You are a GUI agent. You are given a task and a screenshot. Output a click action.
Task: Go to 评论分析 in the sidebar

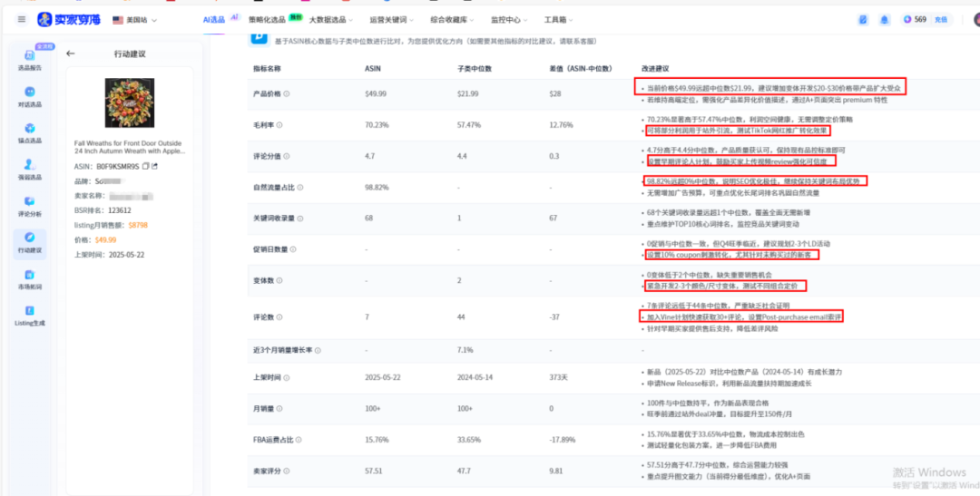(29, 206)
